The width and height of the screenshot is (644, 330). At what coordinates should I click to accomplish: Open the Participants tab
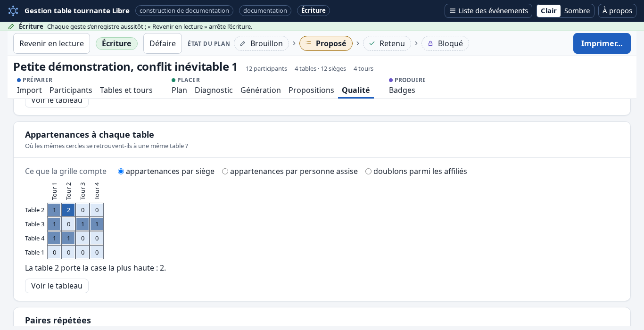(x=71, y=90)
